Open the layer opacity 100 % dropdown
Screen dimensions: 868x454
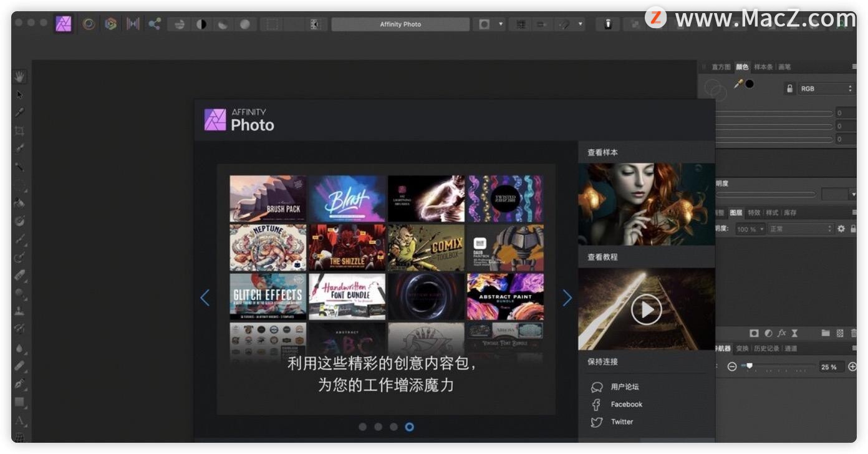click(x=750, y=229)
